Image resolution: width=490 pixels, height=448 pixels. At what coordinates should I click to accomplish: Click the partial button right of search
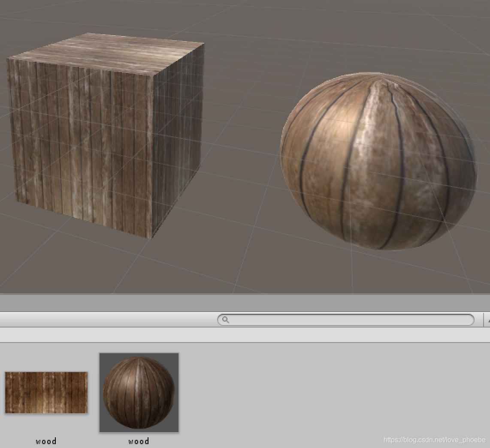click(x=487, y=320)
